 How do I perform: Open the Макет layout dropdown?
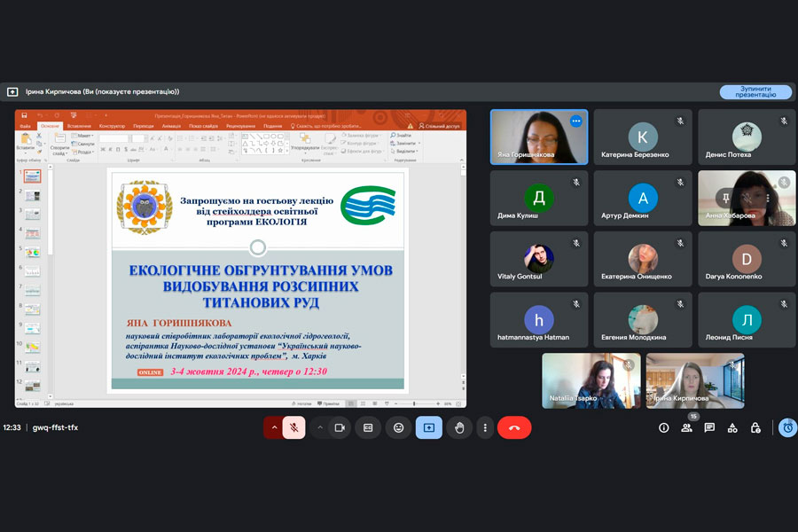tap(82, 136)
